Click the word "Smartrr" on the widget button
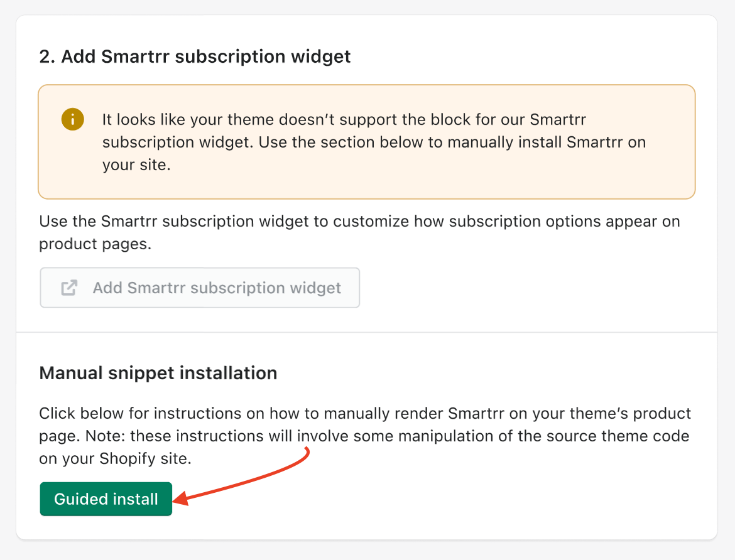The height and width of the screenshot is (560, 735). coord(156,288)
